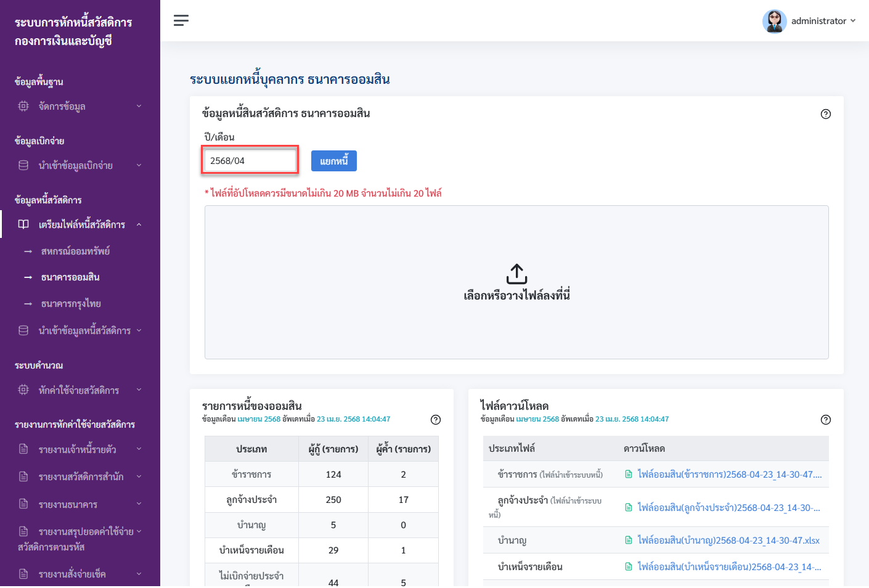This screenshot has width=869, height=588.
Task: Download the ไฟล์ออมสิน(ข้าราชการ) file
Action: [x=730, y=474]
